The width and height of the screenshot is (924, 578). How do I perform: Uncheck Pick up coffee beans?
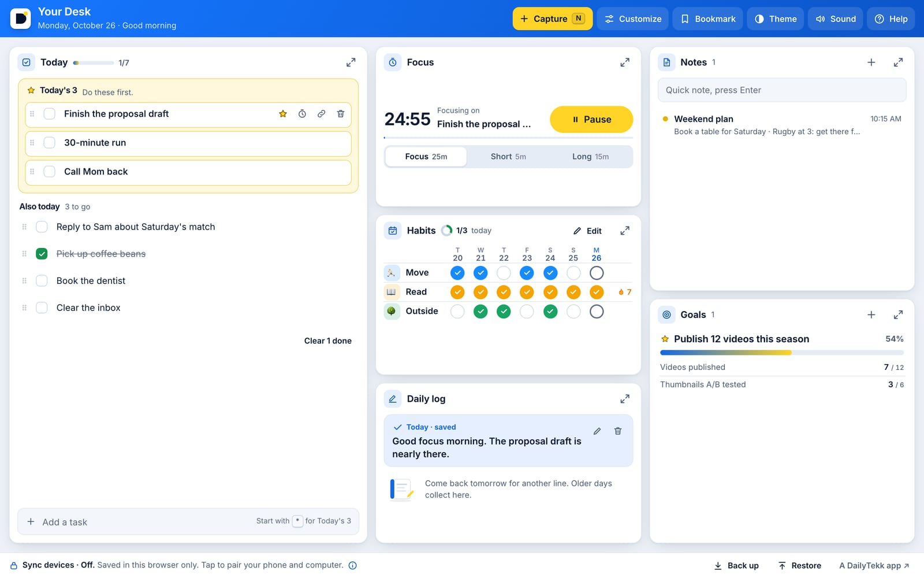coord(42,254)
